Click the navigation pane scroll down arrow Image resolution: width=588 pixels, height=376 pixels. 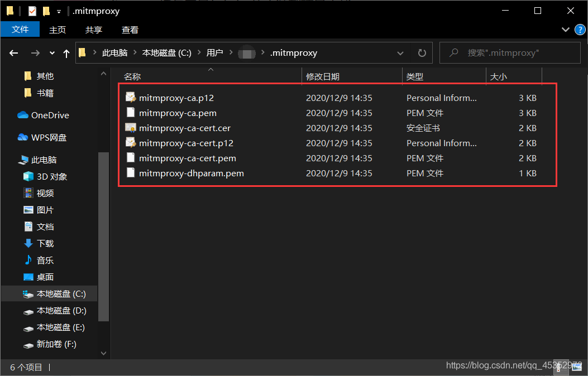103,353
